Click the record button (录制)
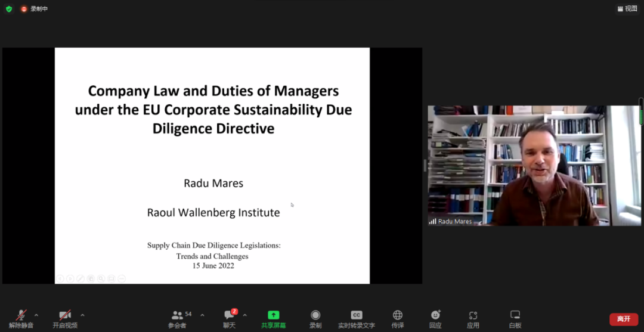The image size is (644, 332). [x=315, y=318]
